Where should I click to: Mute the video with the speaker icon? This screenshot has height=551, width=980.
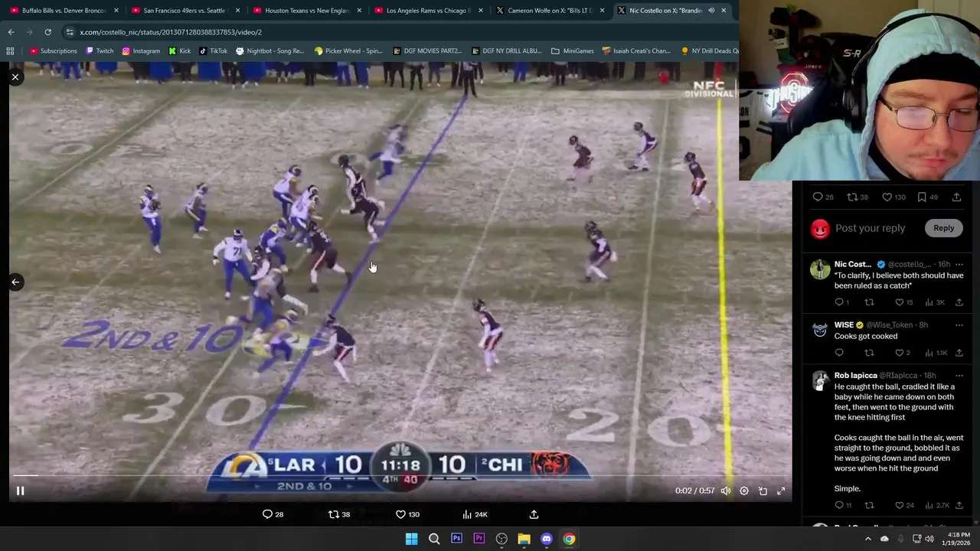tap(726, 491)
